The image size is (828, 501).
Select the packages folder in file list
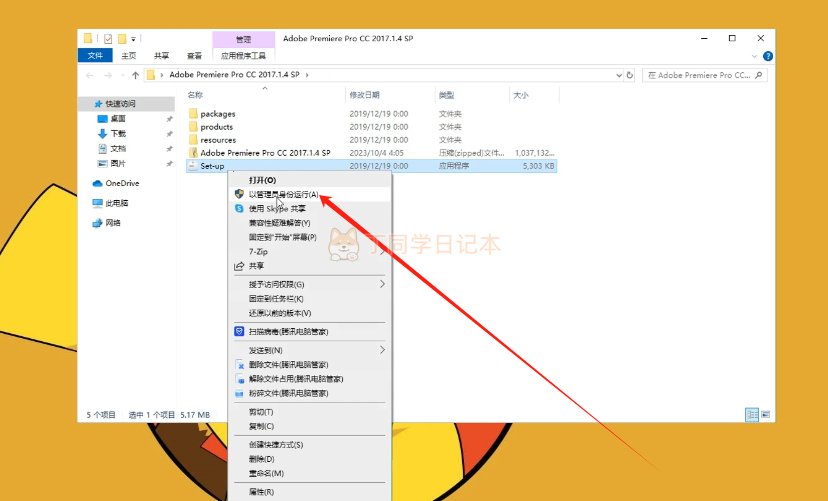click(x=217, y=114)
